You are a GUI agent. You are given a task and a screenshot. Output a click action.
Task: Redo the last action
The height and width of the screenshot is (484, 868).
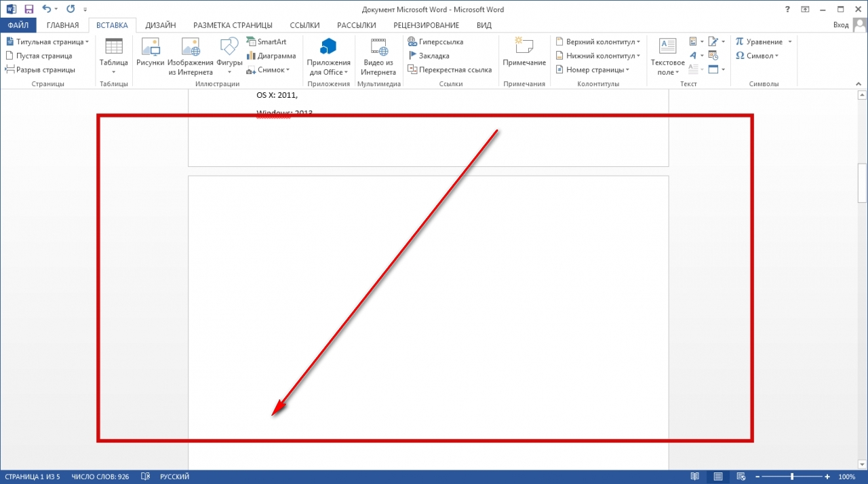pyautogui.click(x=71, y=10)
